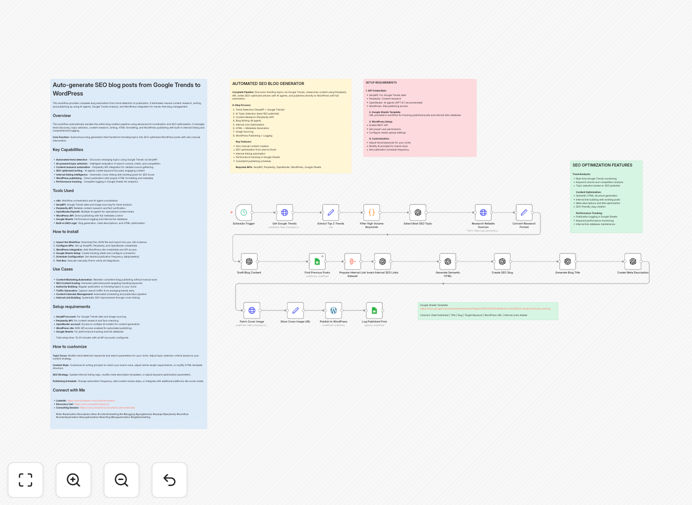This screenshot has width=692, height=505.
Task: Click the "How to Install" heading
Action: tap(66, 231)
